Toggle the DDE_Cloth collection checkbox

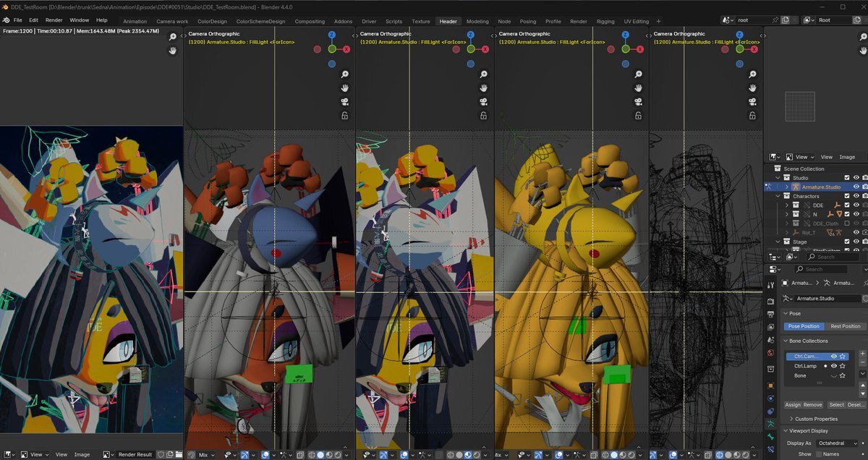[847, 223]
